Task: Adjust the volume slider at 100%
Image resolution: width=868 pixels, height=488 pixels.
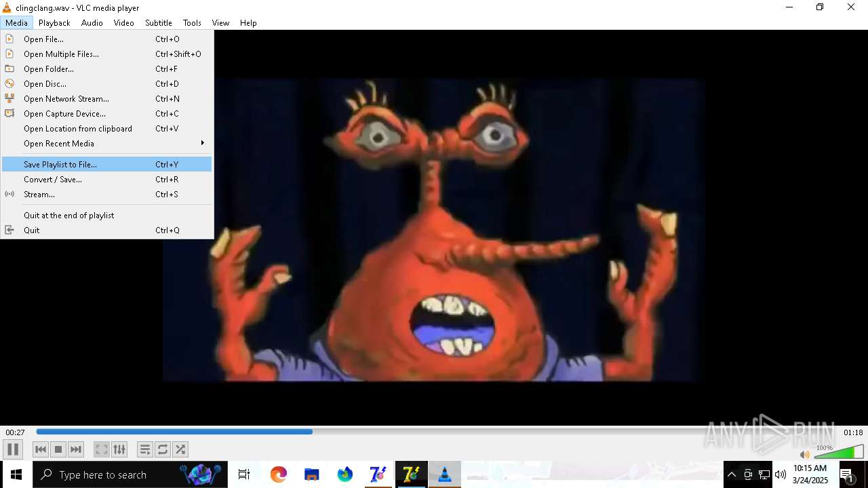Action: tap(838, 451)
